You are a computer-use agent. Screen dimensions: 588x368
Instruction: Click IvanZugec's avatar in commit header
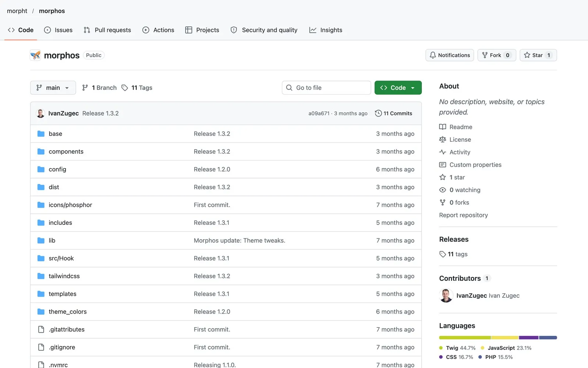[41, 113]
